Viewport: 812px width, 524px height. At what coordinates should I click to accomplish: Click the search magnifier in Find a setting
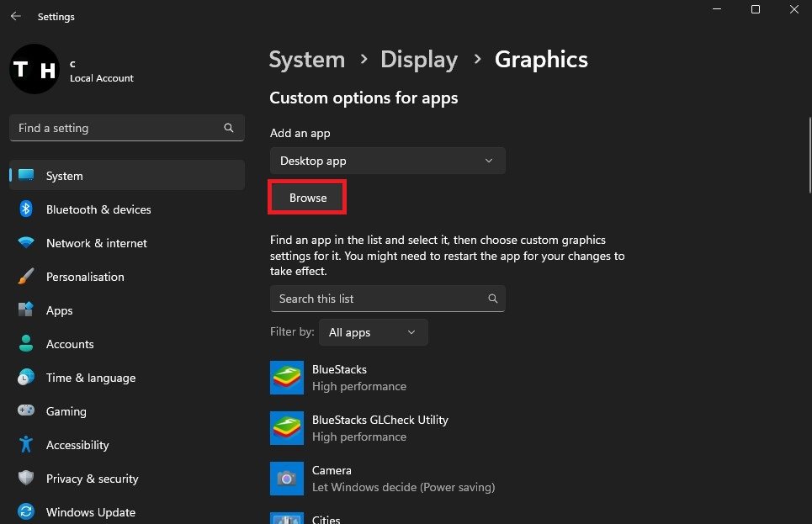coord(229,128)
